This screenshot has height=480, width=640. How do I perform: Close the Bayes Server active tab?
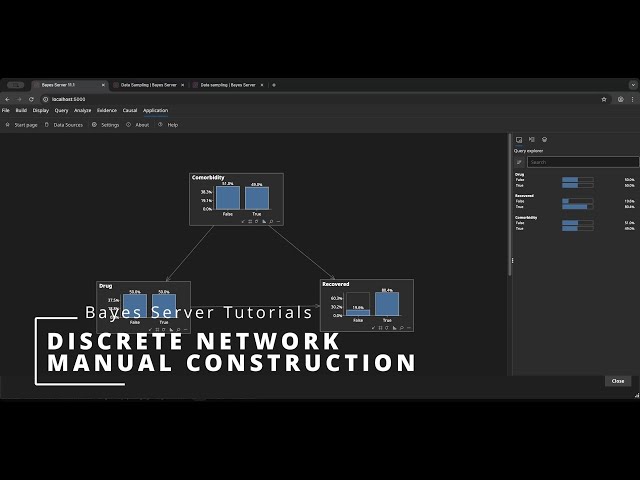point(103,85)
